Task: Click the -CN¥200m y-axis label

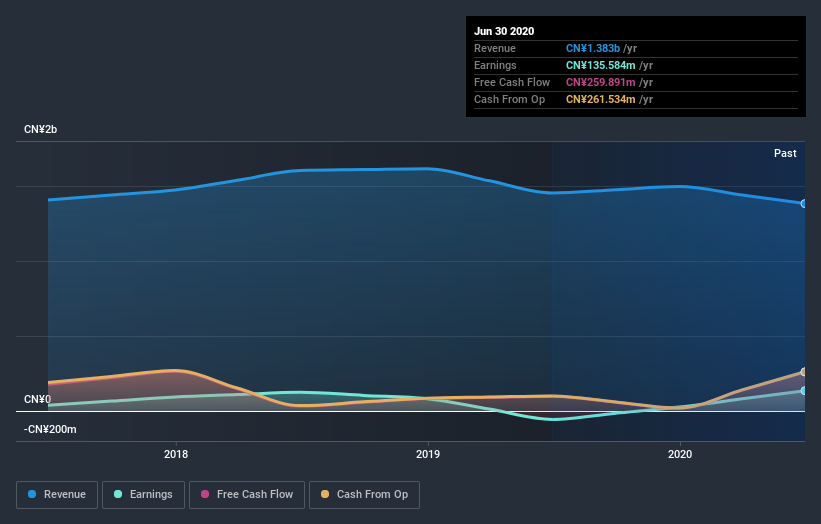Action: [50, 429]
